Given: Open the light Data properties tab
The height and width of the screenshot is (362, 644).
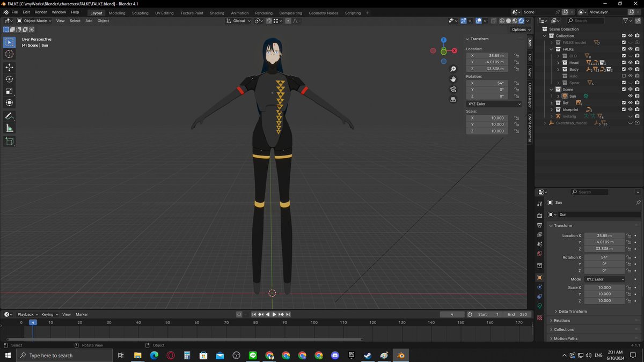Looking at the screenshot, I should 539,306.
